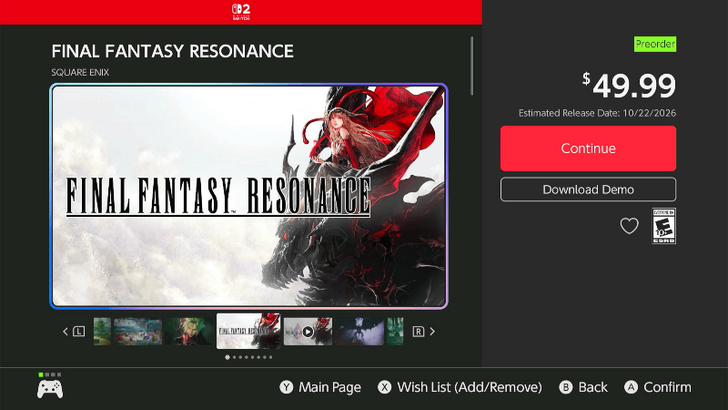Click the Preorder green badge
The image size is (728, 410).
pyautogui.click(x=655, y=44)
